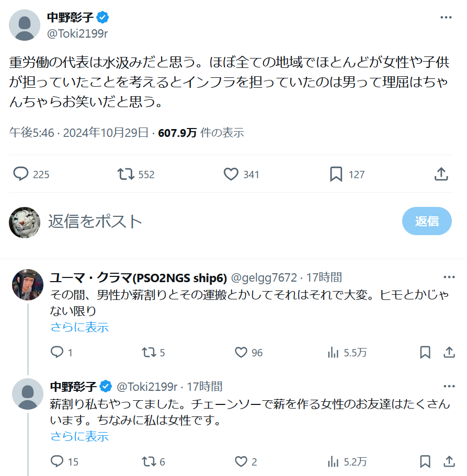This screenshot has width=467, height=476.
Task: Like ユーマ・クラマ's reply with 96 likes
Action: (241, 353)
